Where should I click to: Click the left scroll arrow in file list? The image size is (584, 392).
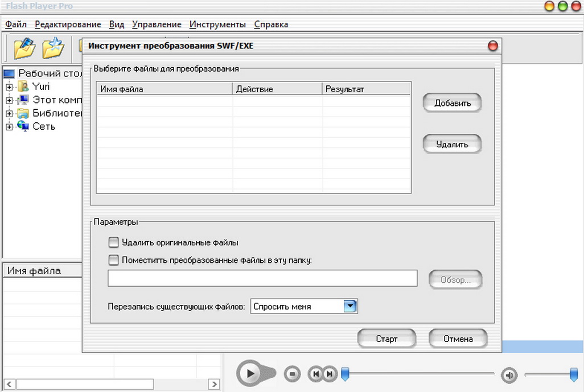pos(9,384)
